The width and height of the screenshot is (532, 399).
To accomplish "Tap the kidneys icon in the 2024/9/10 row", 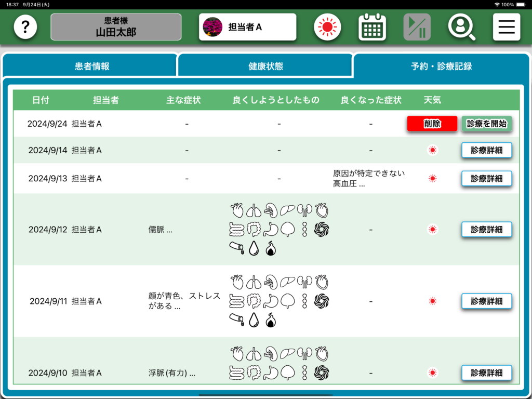I will (304, 354).
